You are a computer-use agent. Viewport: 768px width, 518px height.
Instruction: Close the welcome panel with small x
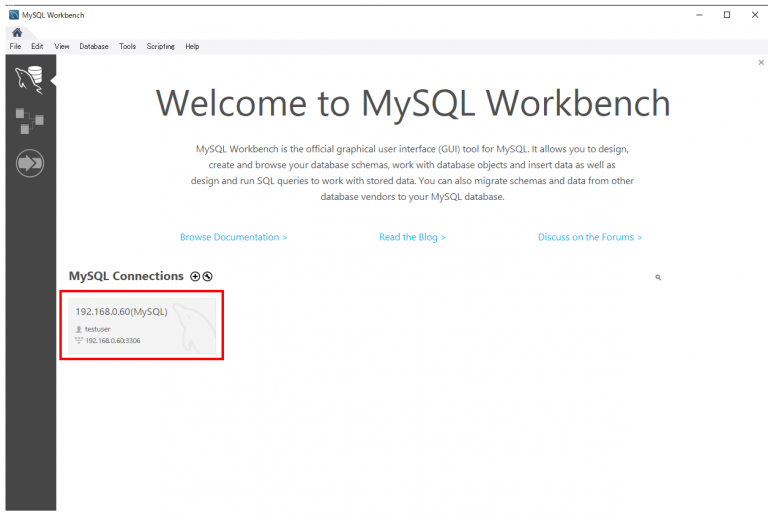[x=761, y=62]
